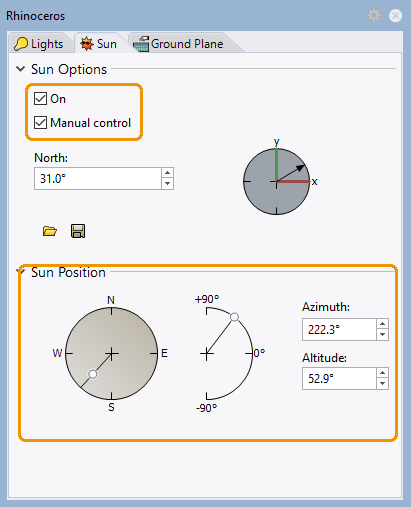Image resolution: width=411 pixels, height=507 pixels.
Task: Increase the Altitude value with up arrow
Action: tap(382, 373)
